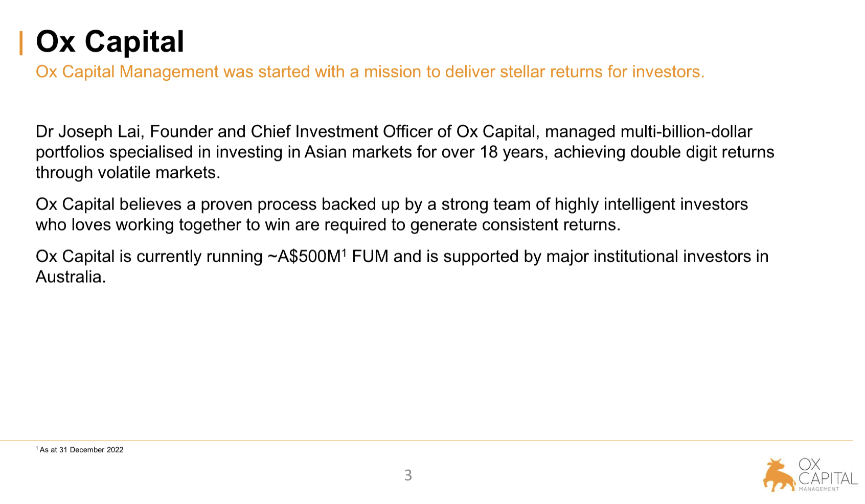The height and width of the screenshot is (504, 865).
Task: Click the orange bull logo icon
Action: [779, 476]
